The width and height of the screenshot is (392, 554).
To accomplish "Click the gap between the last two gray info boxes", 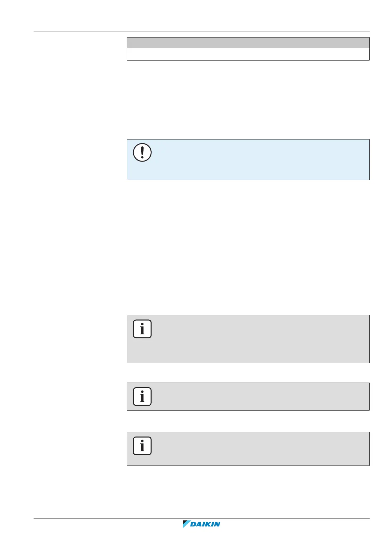I will (248, 421).
